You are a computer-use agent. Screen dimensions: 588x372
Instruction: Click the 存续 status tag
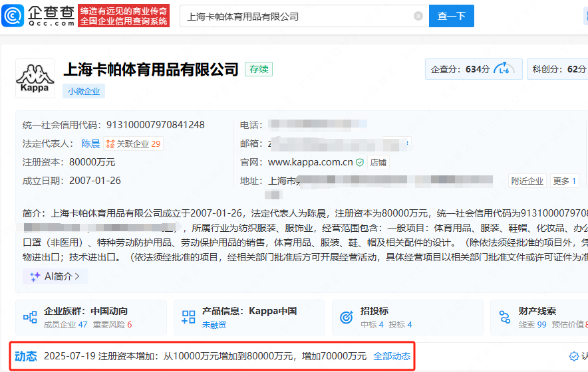(x=259, y=69)
